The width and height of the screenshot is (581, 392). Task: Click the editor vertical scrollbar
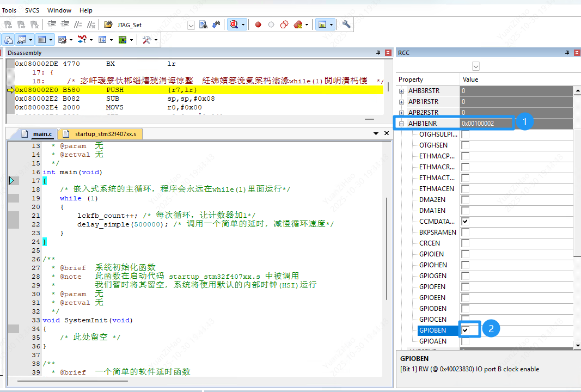(387, 245)
